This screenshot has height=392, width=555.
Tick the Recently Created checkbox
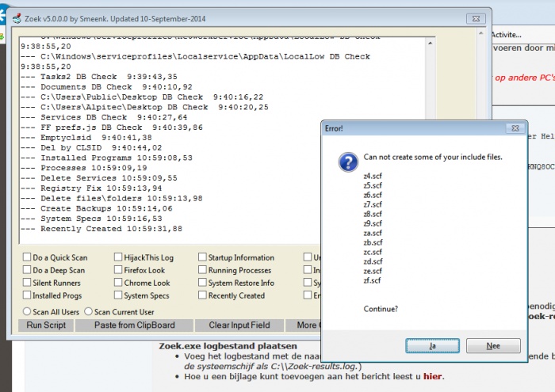click(x=202, y=295)
